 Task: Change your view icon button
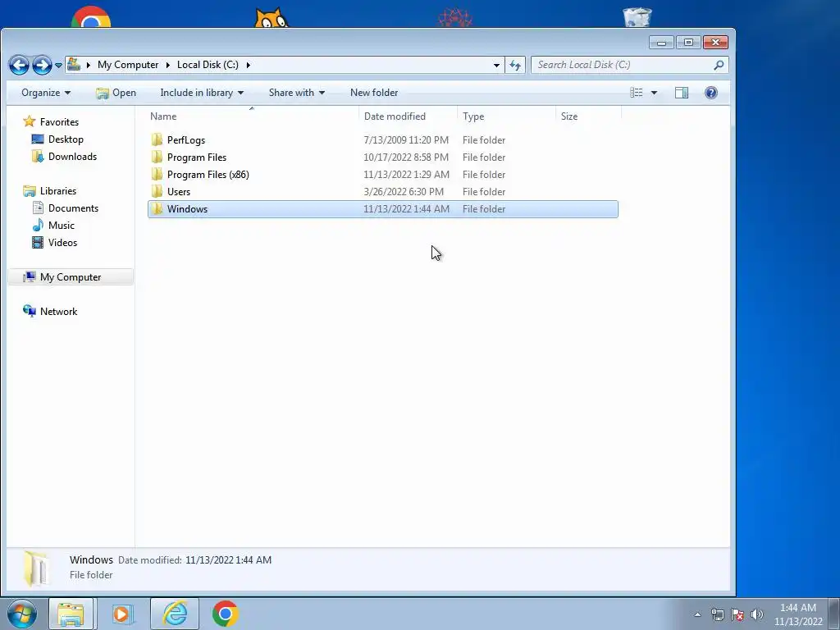pyautogui.click(x=637, y=93)
